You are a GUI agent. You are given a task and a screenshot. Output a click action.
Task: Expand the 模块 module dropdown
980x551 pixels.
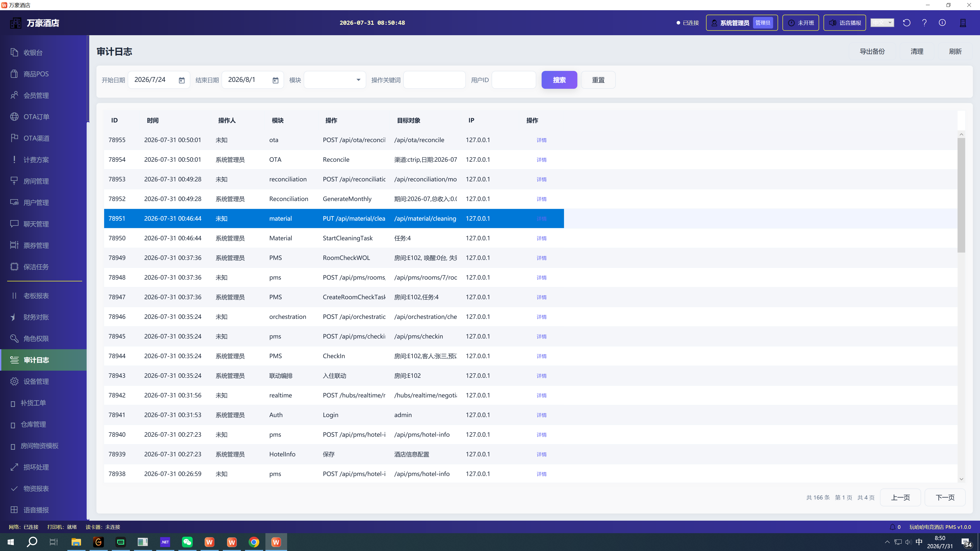[x=335, y=80]
